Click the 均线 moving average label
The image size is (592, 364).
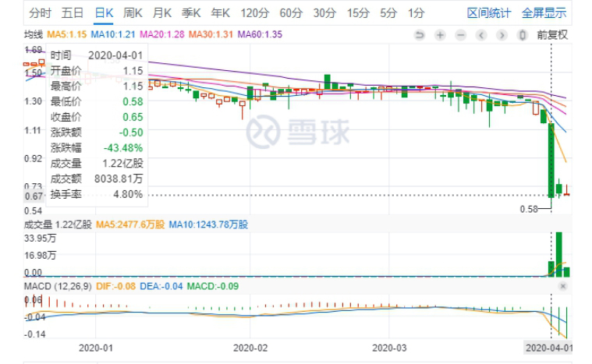(34, 35)
